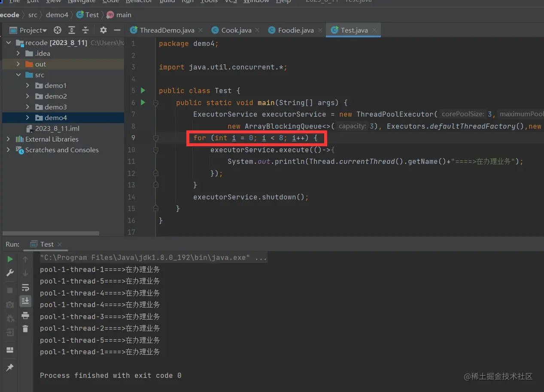
Task: Click Test class in the navigation breadcrumb
Action: click(88, 15)
